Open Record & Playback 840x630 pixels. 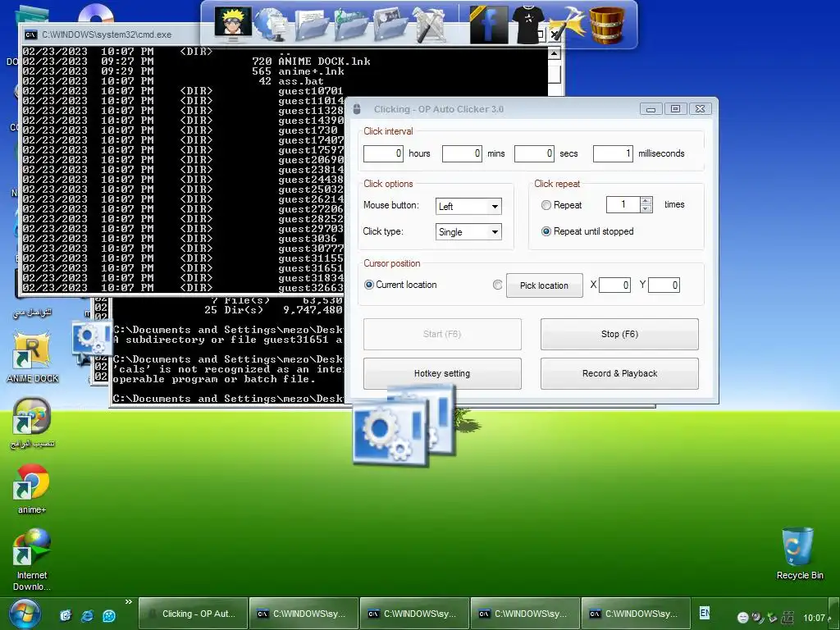click(619, 373)
